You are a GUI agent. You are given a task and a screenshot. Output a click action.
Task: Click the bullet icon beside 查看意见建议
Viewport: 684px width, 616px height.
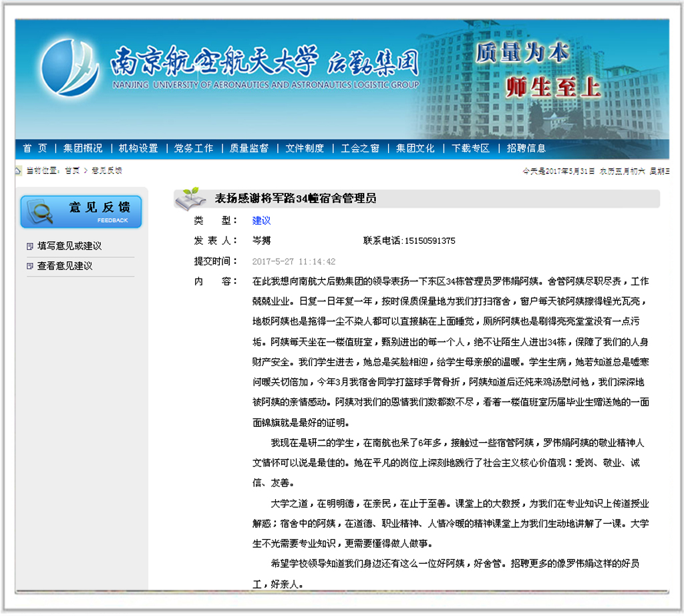click(29, 266)
